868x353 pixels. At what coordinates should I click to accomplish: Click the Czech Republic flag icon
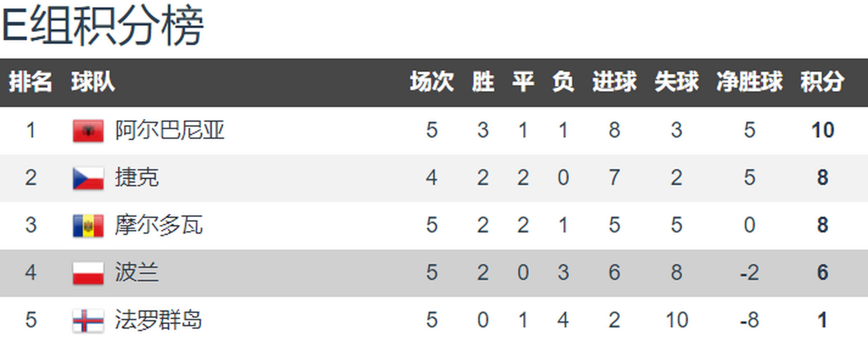[88, 178]
